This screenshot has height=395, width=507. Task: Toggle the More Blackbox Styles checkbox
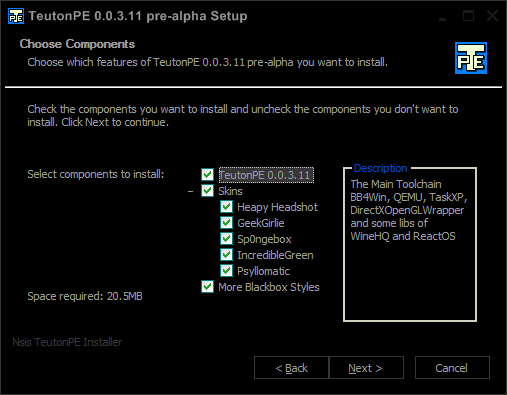click(x=207, y=287)
